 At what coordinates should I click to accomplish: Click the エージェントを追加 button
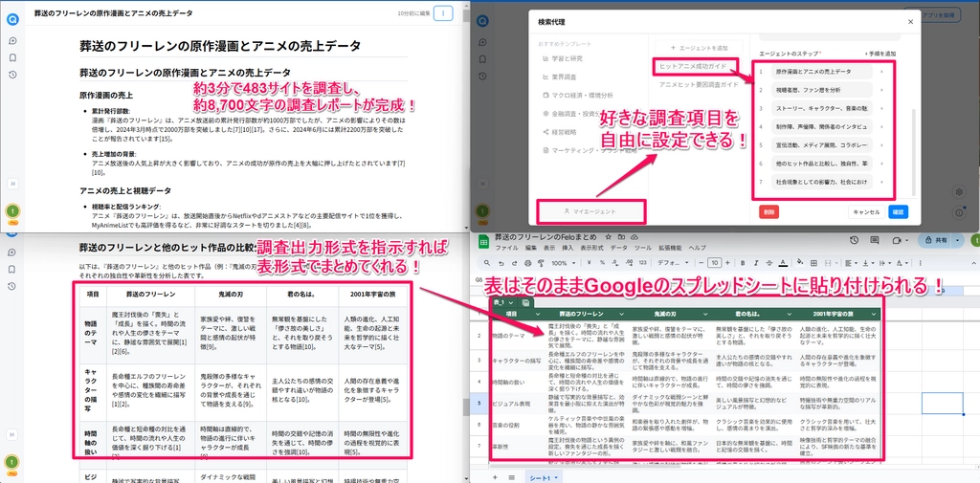point(699,48)
